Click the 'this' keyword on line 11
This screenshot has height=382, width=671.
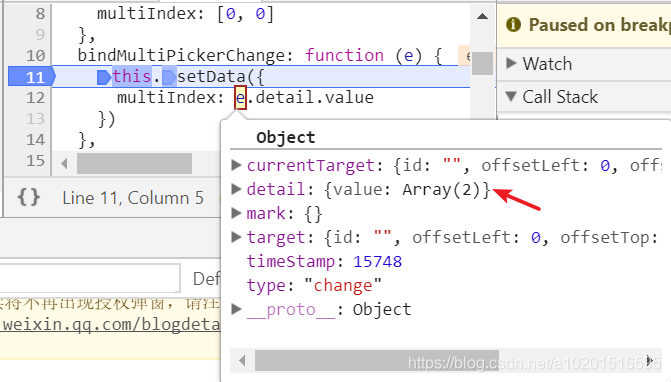pyautogui.click(x=132, y=77)
